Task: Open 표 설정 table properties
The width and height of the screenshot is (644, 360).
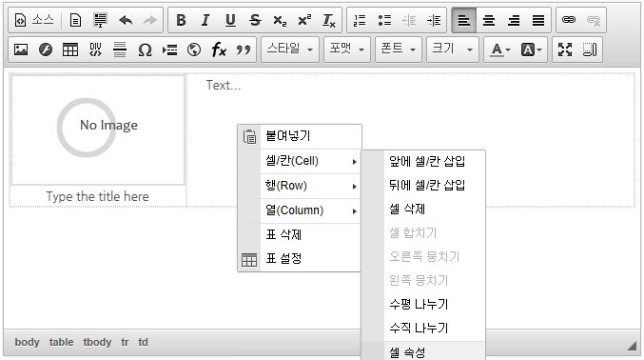Action: [x=300, y=259]
